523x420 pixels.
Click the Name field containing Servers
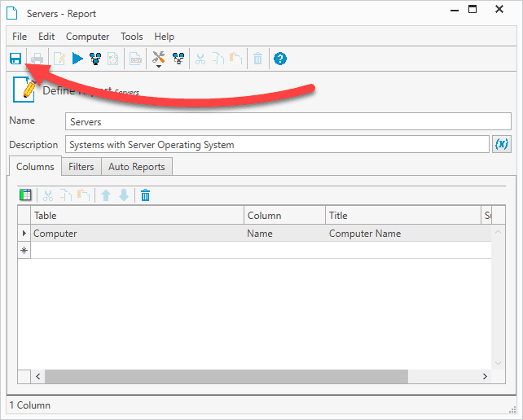pyautogui.click(x=288, y=121)
